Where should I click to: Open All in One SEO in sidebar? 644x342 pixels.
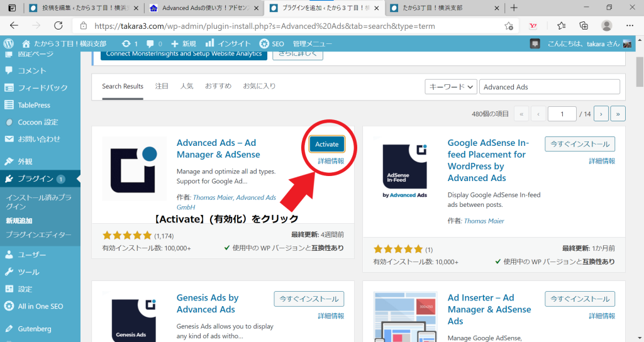click(x=40, y=306)
